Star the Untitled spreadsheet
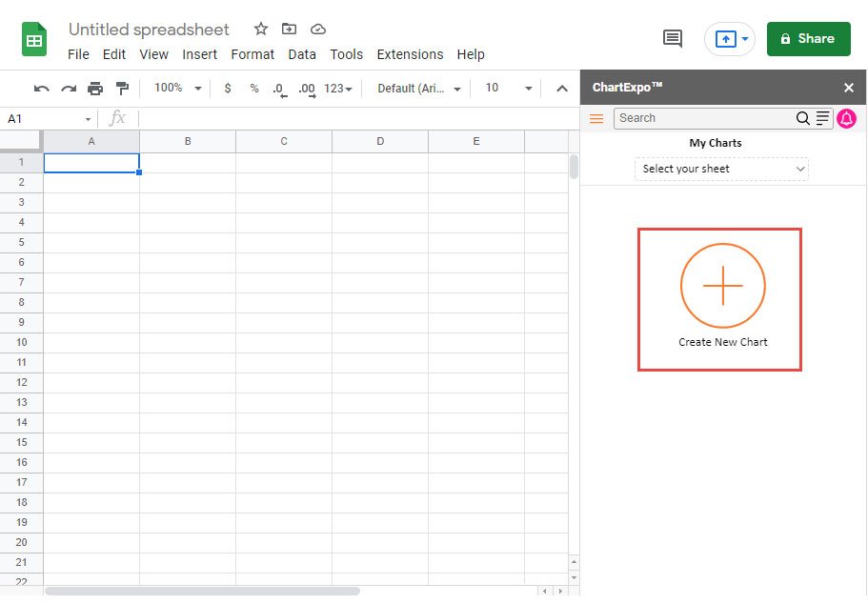The height and width of the screenshot is (604, 868). 261,29
